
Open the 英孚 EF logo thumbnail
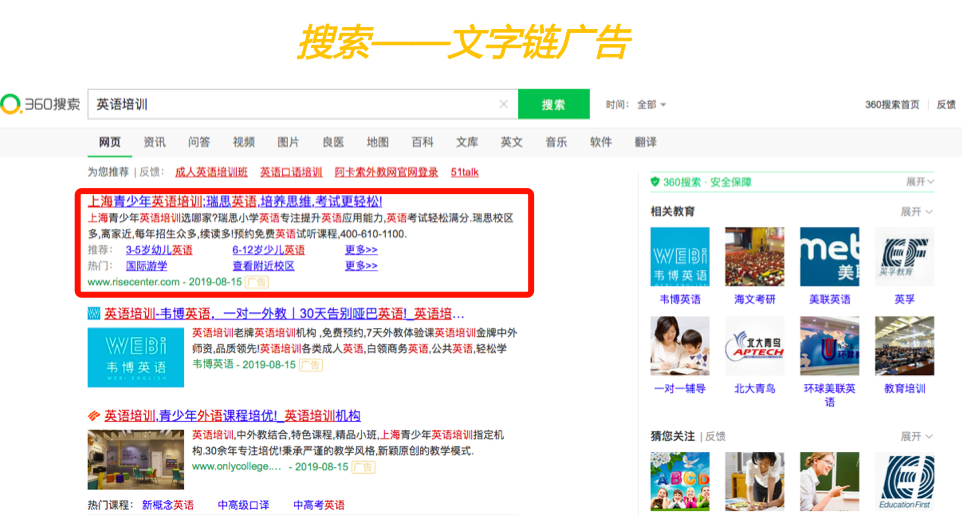904,256
